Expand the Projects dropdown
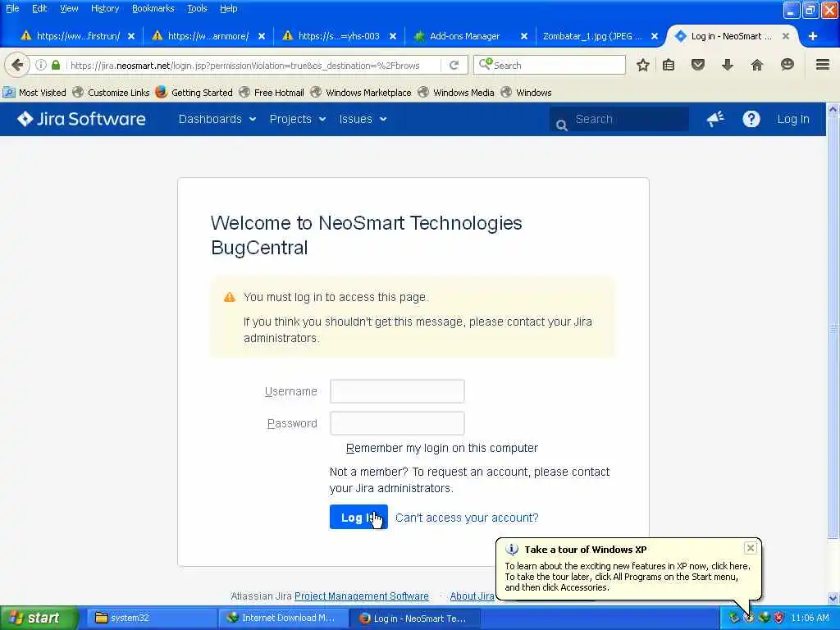 point(297,119)
